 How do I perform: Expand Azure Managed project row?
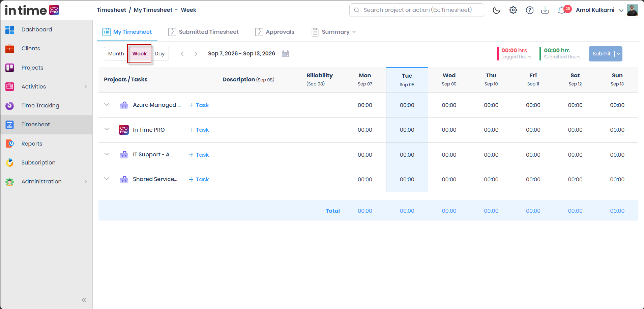(x=107, y=104)
